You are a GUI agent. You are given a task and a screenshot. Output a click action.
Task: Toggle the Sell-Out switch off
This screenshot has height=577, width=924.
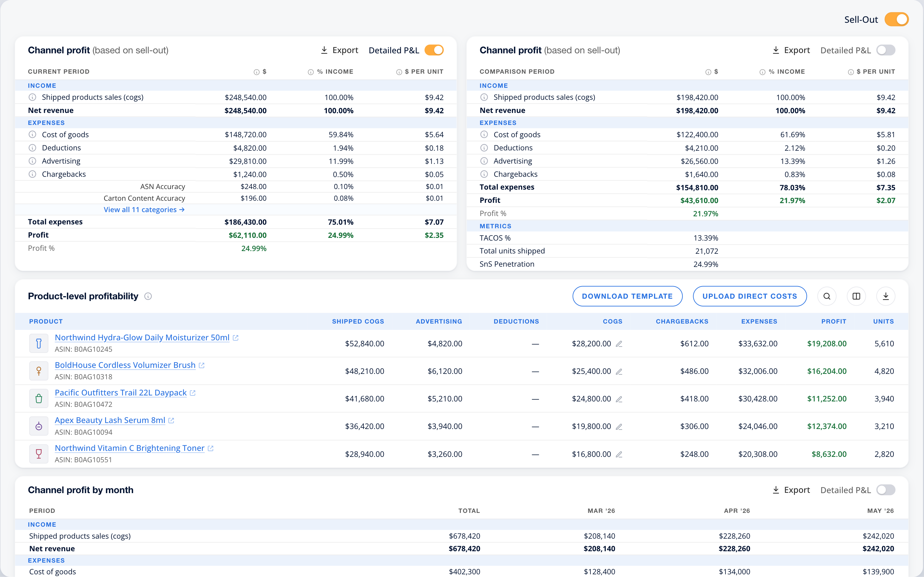pyautogui.click(x=896, y=19)
